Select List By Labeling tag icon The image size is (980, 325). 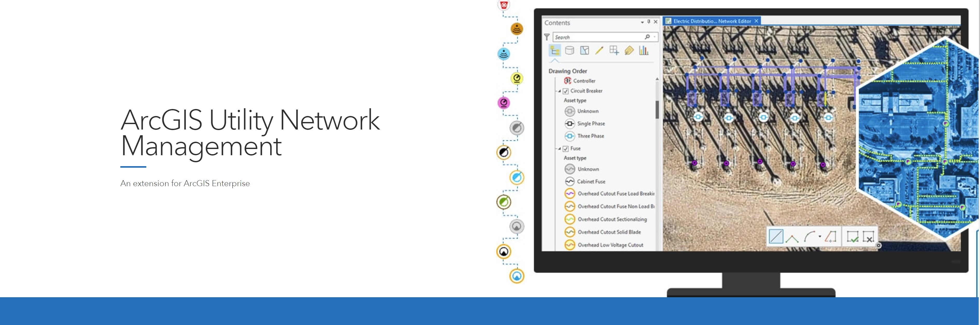[x=629, y=50]
